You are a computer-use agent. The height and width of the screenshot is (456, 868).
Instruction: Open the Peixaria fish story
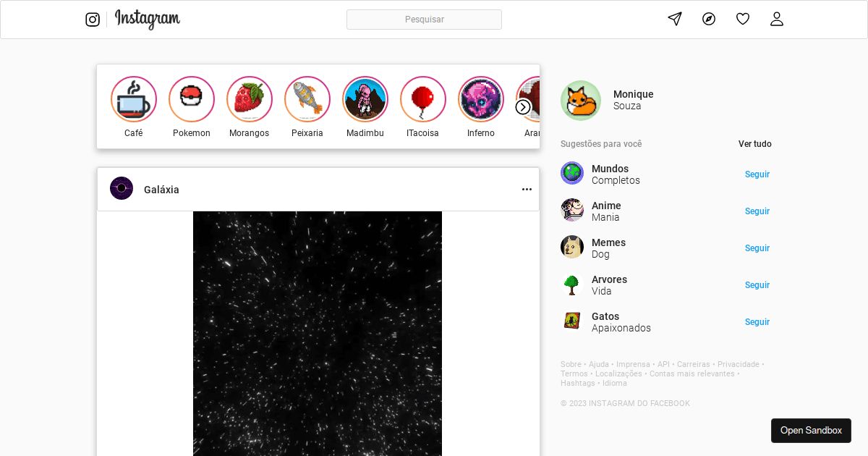pyautogui.click(x=307, y=98)
